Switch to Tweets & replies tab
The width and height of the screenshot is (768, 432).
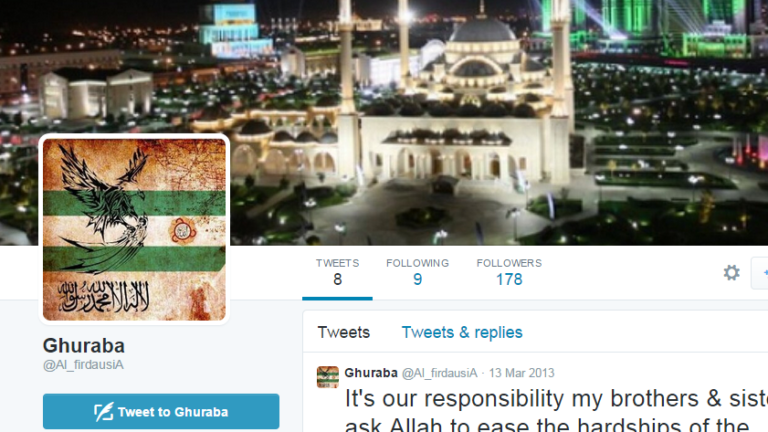click(462, 332)
